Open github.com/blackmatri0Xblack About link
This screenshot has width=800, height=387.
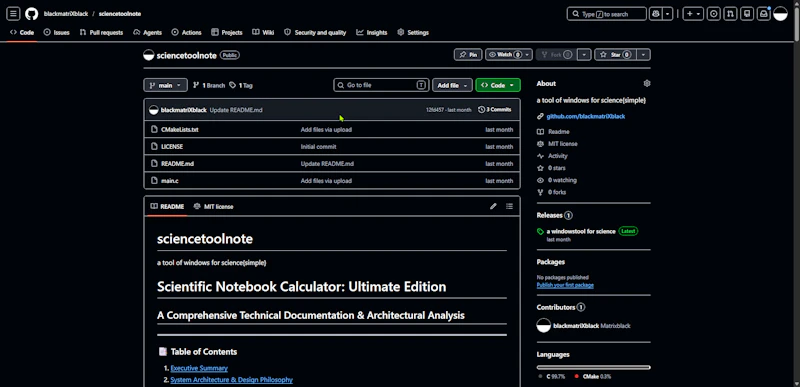(586, 116)
